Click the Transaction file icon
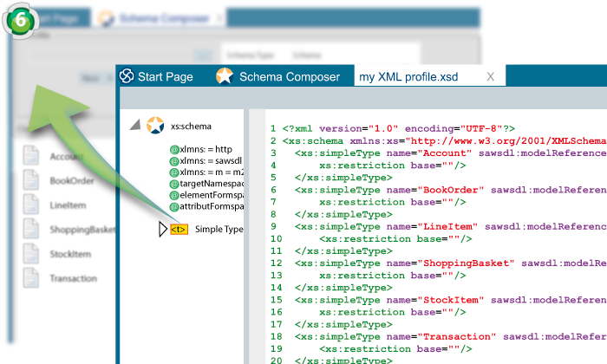Image resolution: width=607 pixels, height=364 pixels. point(31,278)
